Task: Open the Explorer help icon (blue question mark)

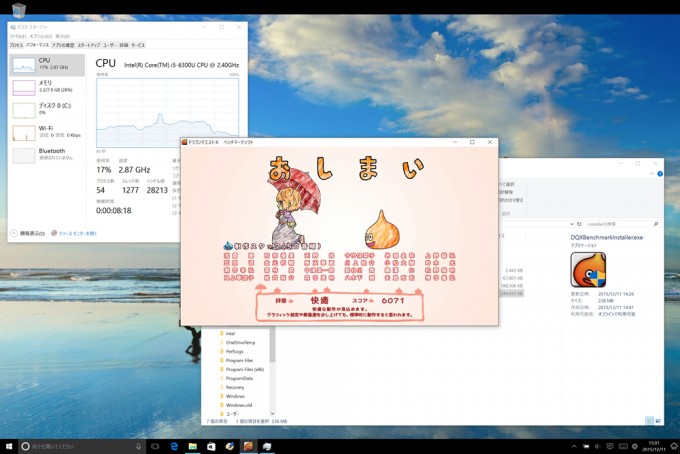Action: (x=660, y=174)
